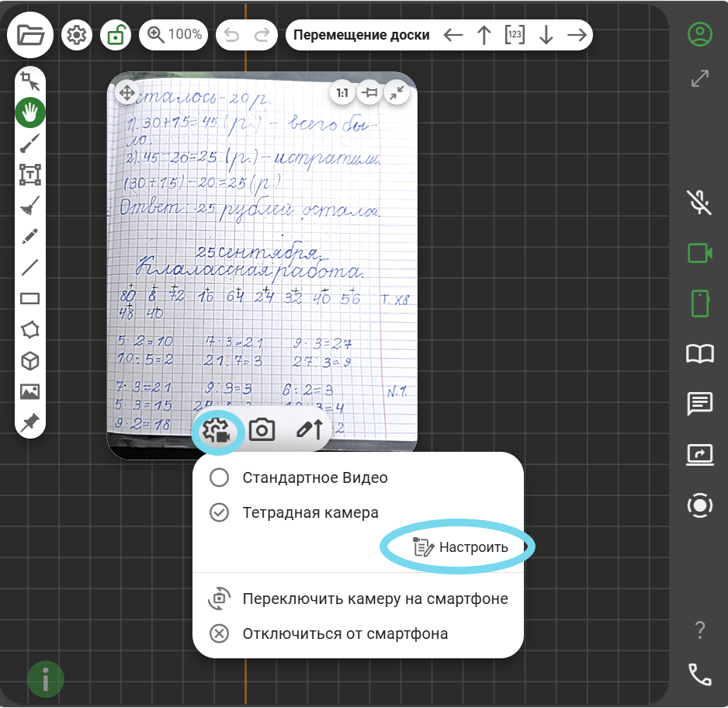
Task: Select the text box tool
Action: tap(30, 174)
